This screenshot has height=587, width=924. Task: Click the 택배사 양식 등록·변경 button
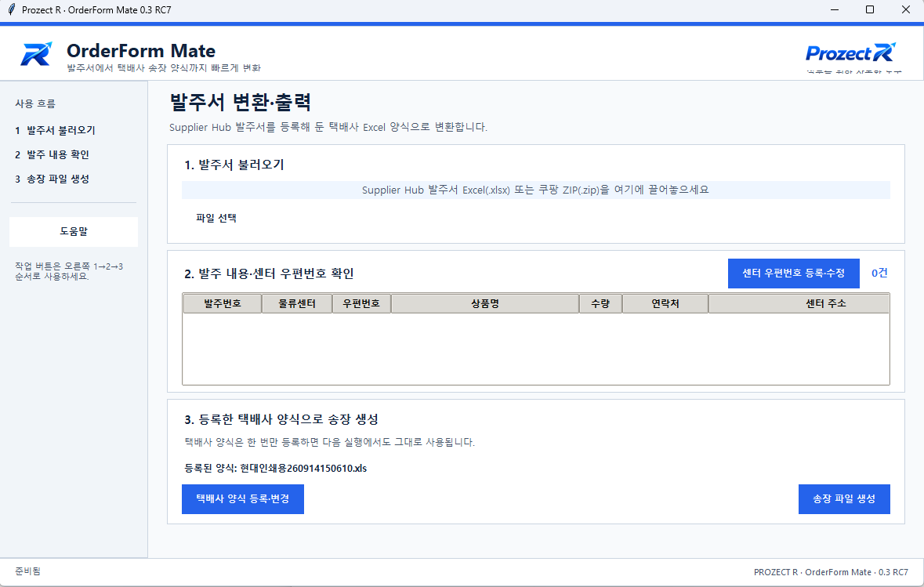(243, 499)
